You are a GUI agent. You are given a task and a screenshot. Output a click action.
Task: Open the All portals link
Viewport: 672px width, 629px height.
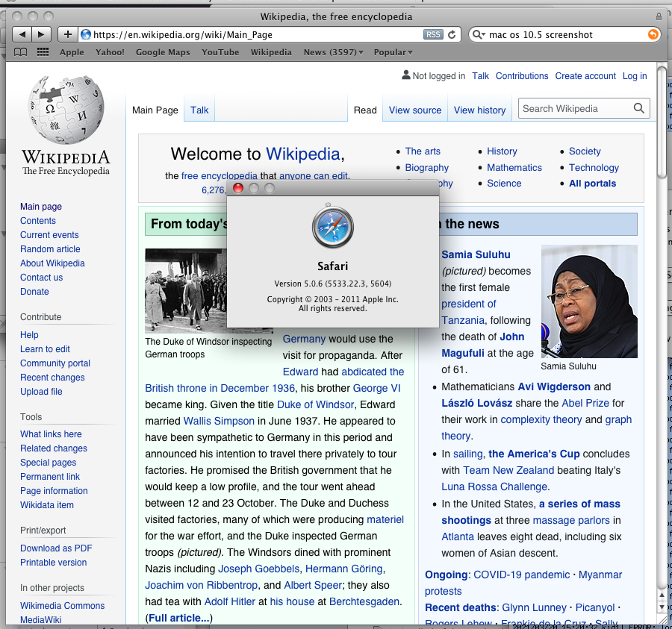click(x=592, y=184)
